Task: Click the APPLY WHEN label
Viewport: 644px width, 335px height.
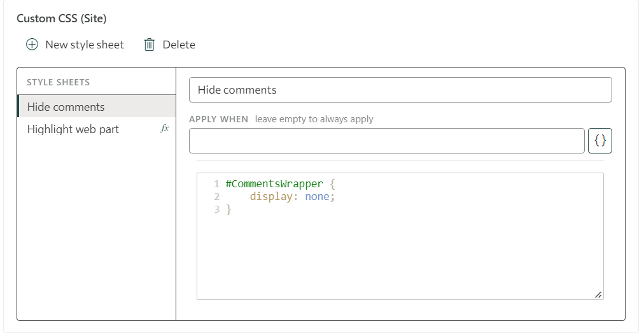Action: coord(218,119)
